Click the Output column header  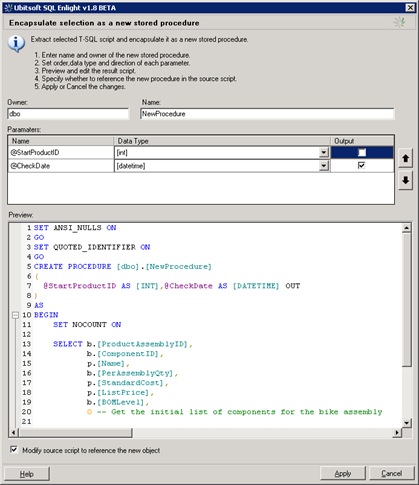362,141
